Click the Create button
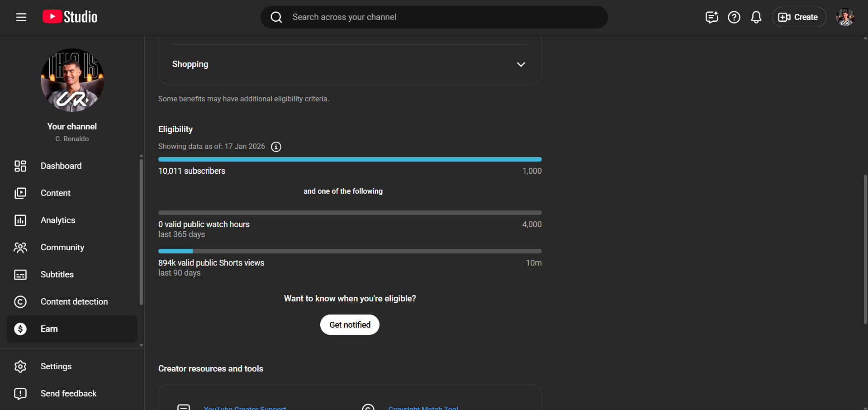Image resolution: width=868 pixels, height=410 pixels. coord(799,17)
